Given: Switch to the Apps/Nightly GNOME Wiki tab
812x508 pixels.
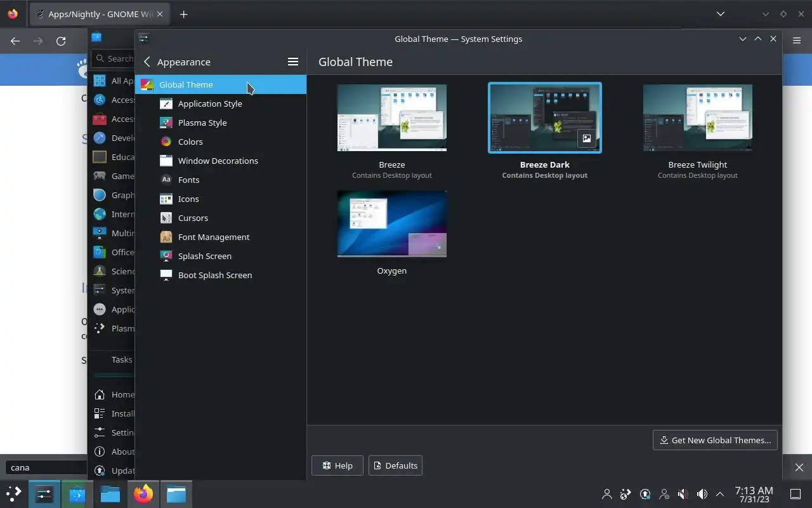Looking at the screenshot, I should (x=98, y=14).
